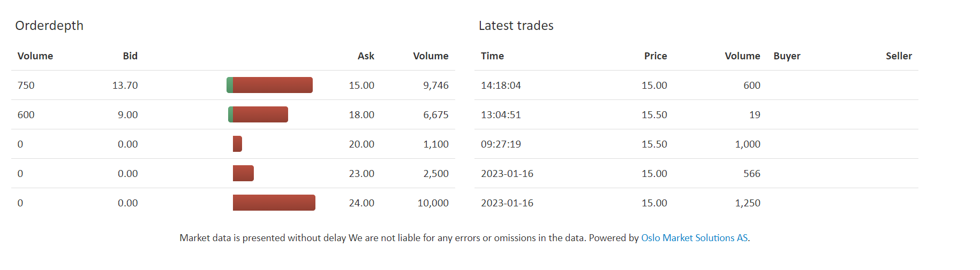This screenshot has width=980, height=270.
Task: Select the 13:04:51 trade time
Action: pyautogui.click(x=501, y=115)
